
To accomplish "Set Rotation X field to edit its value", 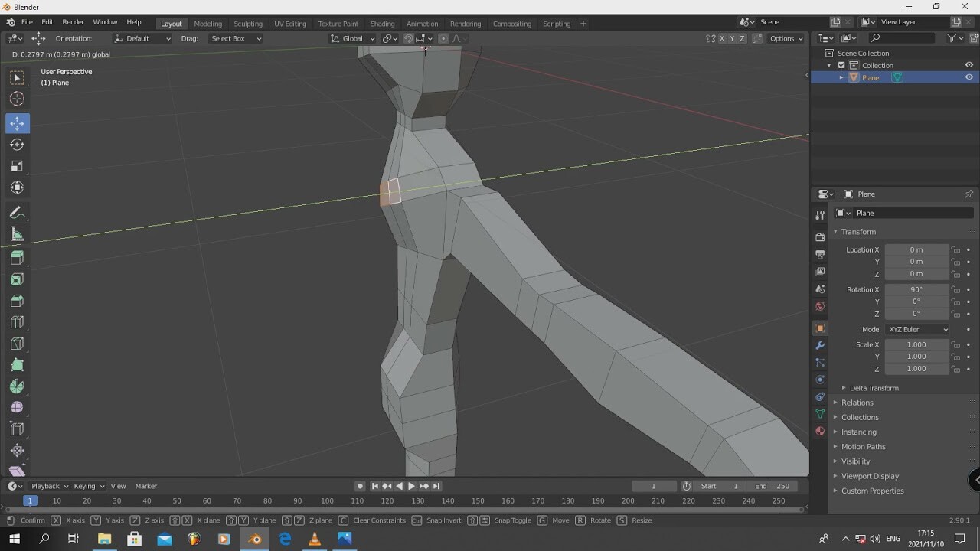I will point(916,289).
